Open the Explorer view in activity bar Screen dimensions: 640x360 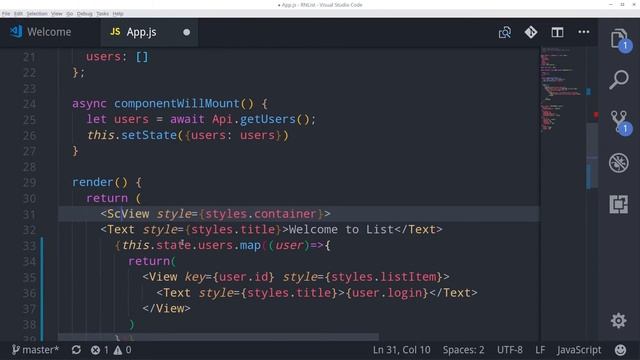tap(620, 39)
